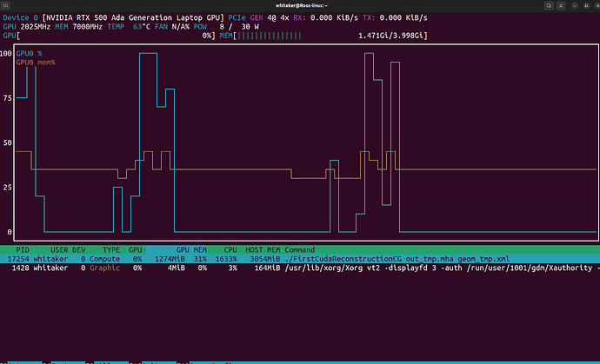This screenshot has width=600, height=364.
Task: Click the 0 y-axis label on the graph
Action: [x=10, y=232]
